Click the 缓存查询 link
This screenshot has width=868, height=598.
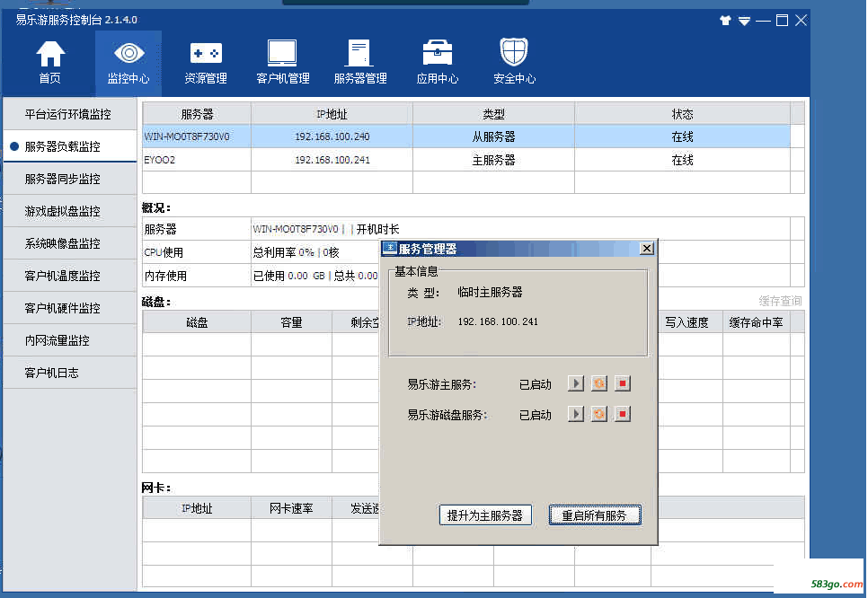pos(780,301)
